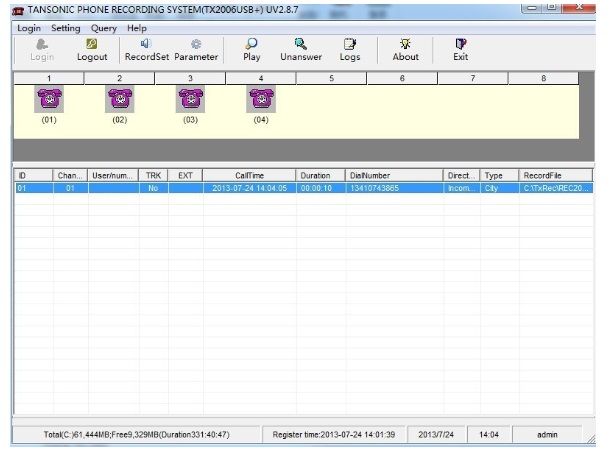Click channel header 3
The image size is (611, 454).
click(191, 78)
